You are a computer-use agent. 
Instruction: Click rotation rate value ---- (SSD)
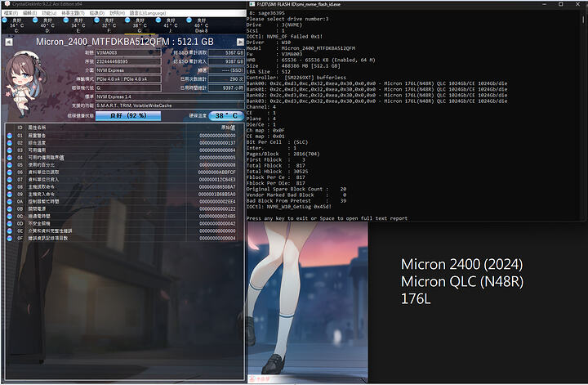point(226,70)
